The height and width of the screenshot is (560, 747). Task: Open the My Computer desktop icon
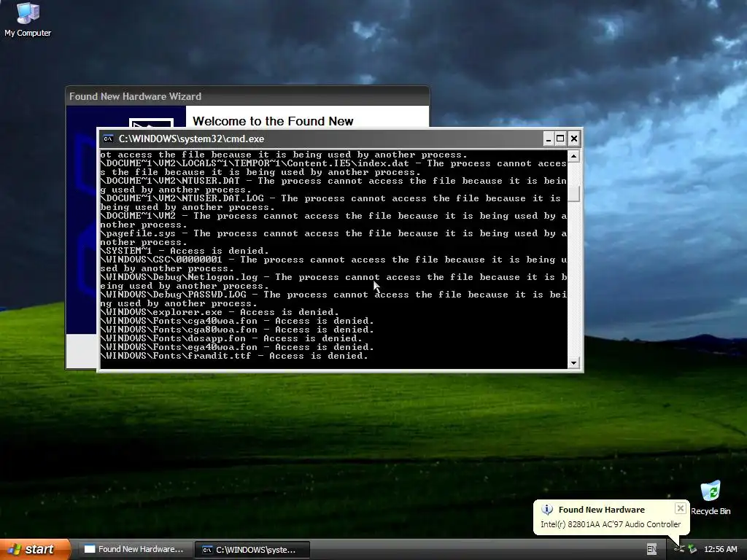click(x=28, y=19)
